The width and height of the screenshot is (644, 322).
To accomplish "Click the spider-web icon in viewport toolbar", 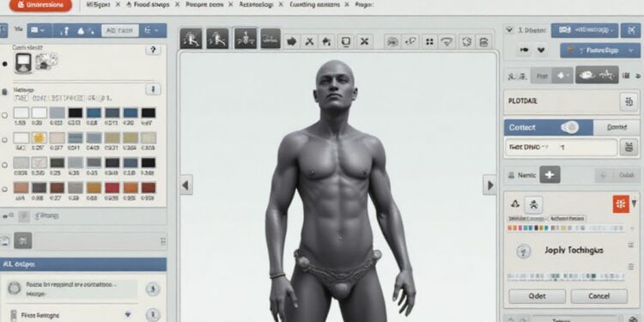I will (x=392, y=41).
